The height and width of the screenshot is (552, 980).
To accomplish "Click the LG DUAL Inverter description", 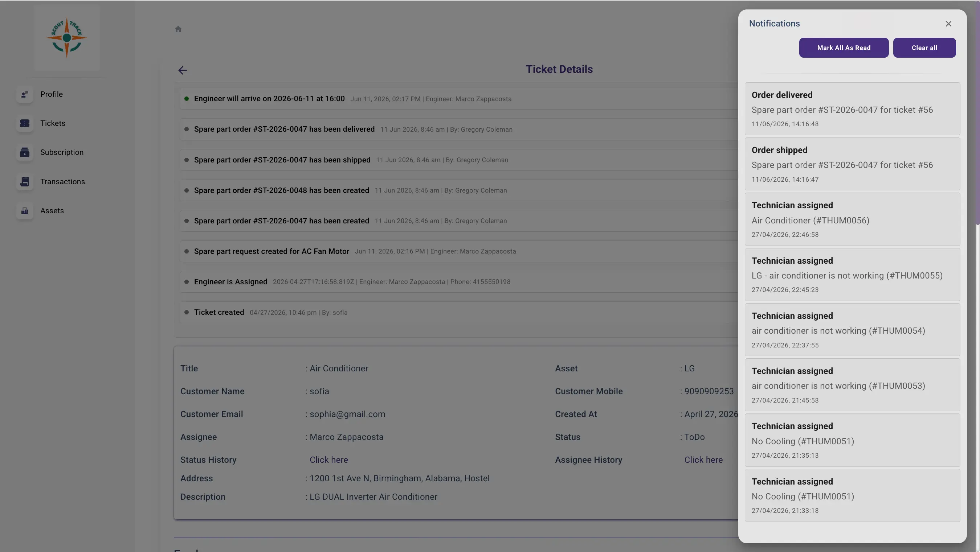I will pyautogui.click(x=373, y=497).
